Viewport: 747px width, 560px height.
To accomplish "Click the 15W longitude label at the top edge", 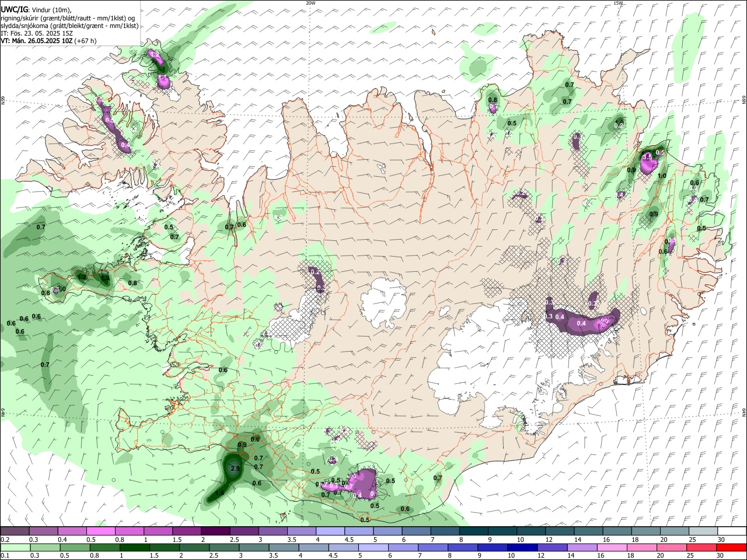I will coord(618,3).
